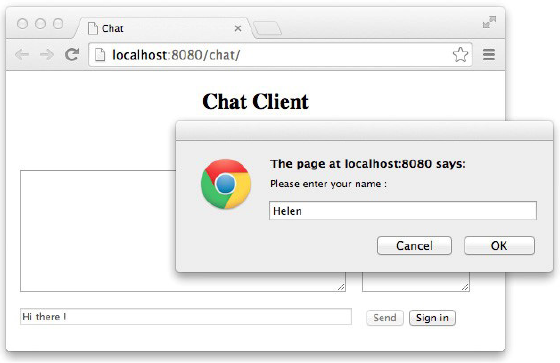Image resolution: width=560 pixels, height=363 pixels.
Task: Go back using browser back arrow
Action: [22, 55]
